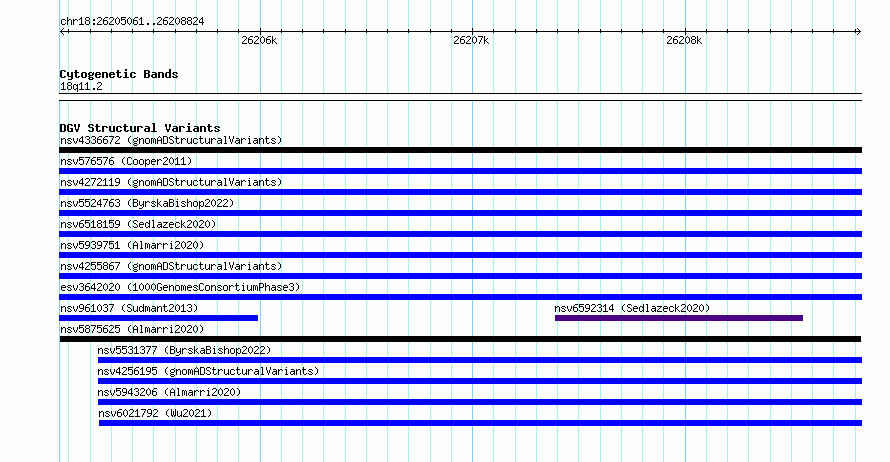Click the DGV Structural Variants track title

pos(140,128)
